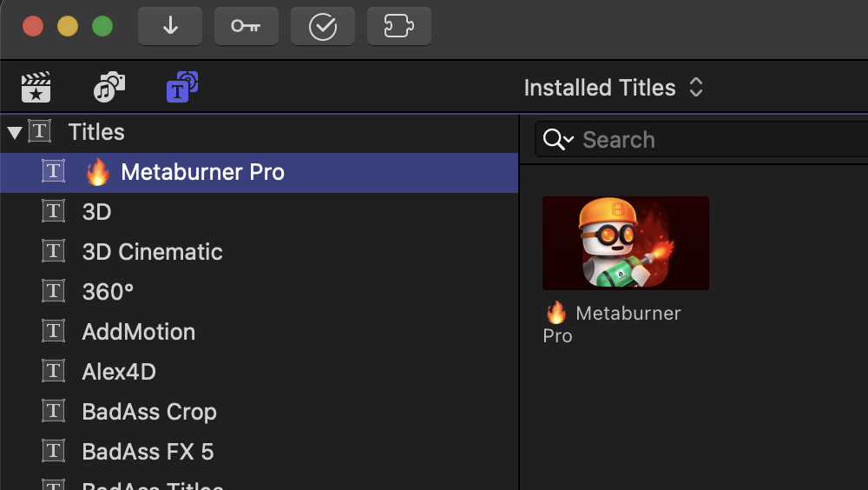Select the Metaburner Pro category
The image size is (868, 490).
point(202,172)
